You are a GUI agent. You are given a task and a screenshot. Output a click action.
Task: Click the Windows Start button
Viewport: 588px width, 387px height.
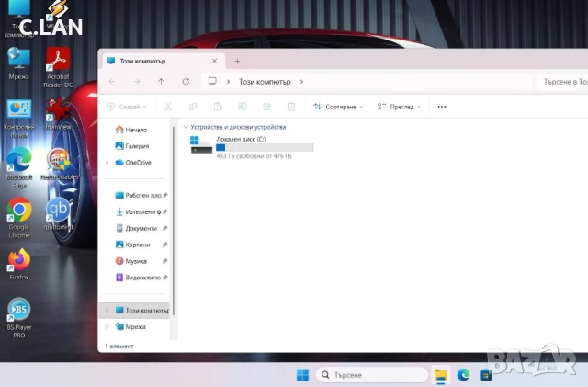[x=301, y=375]
